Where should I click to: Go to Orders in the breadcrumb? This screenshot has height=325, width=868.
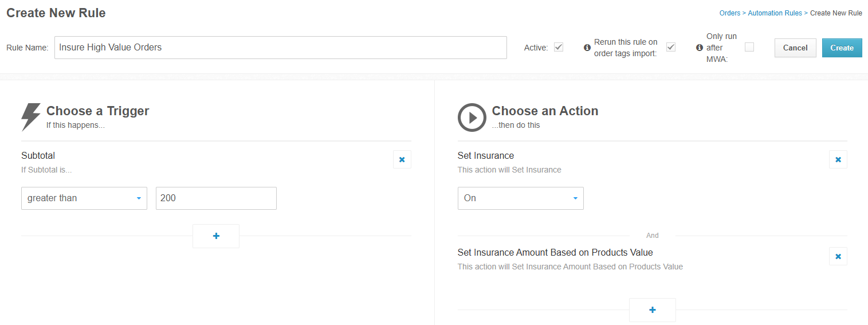(729, 13)
